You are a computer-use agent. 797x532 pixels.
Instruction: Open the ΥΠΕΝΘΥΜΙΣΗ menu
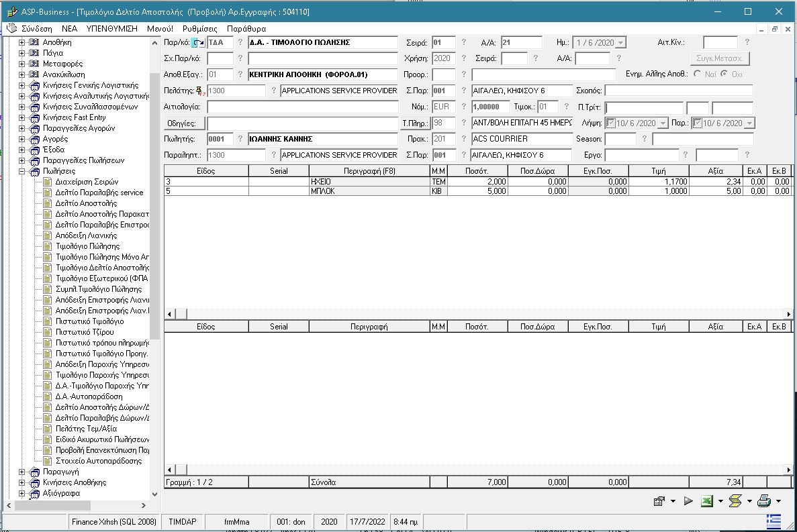[x=112, y=28]
